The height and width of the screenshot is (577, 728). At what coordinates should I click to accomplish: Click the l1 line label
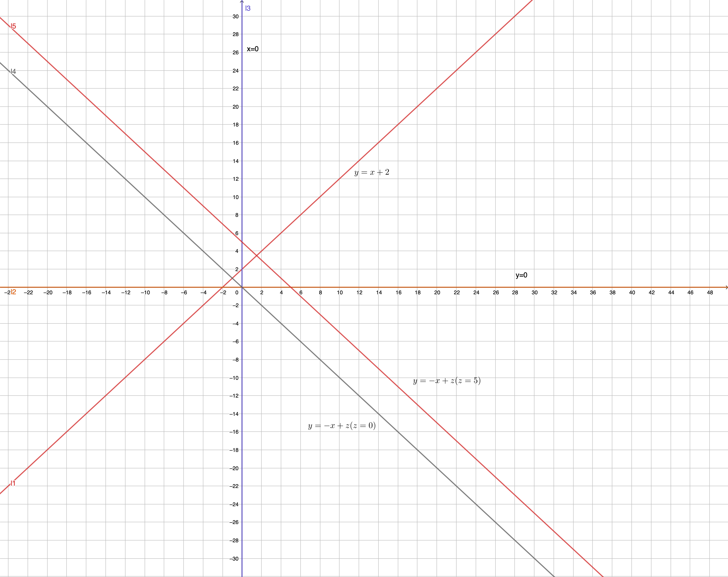[x=13, y=483]
